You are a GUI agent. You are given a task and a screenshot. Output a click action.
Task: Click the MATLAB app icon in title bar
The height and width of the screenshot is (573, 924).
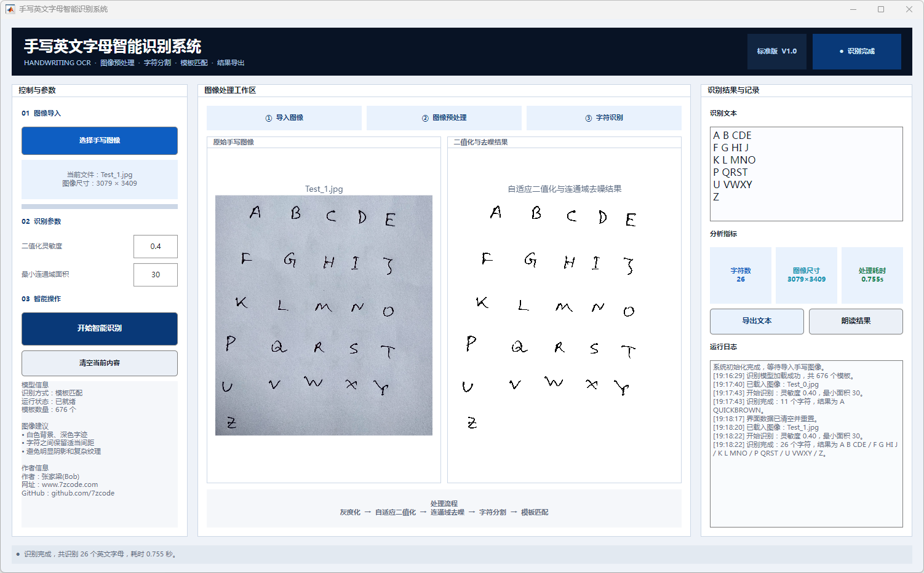tap(10, 9)
